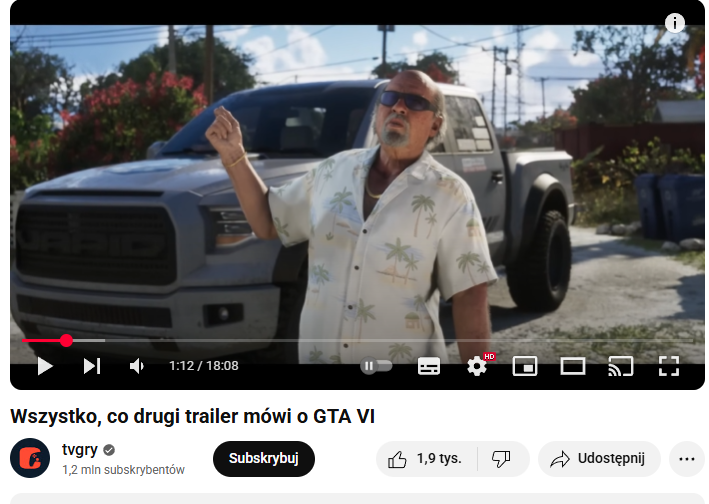Click the tvgry channel avatar

[x=30, y=458]
